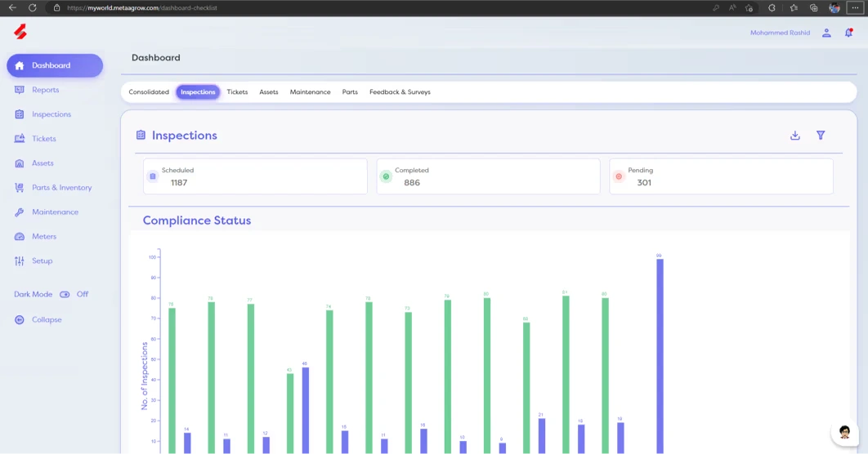This screenshot has height=454, width=868.
Task: Click the Meters gauge icon
Action: coord(20,237)
